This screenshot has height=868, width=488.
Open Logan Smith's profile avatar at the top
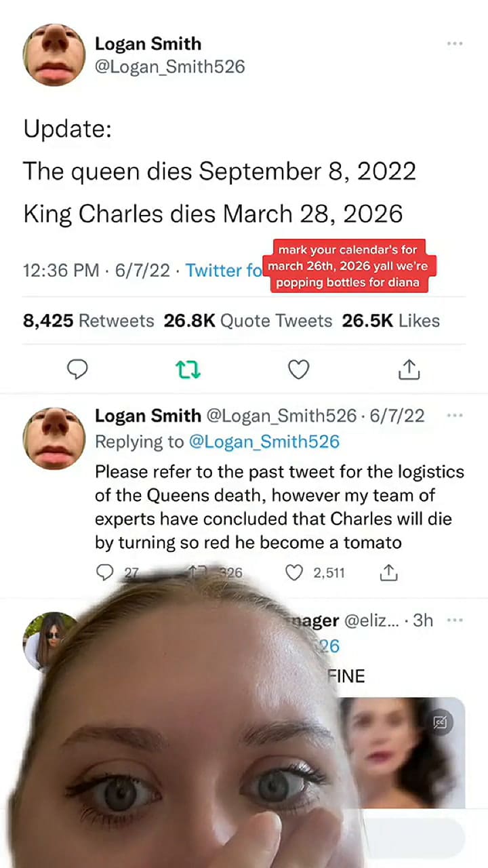click(54, 54)
